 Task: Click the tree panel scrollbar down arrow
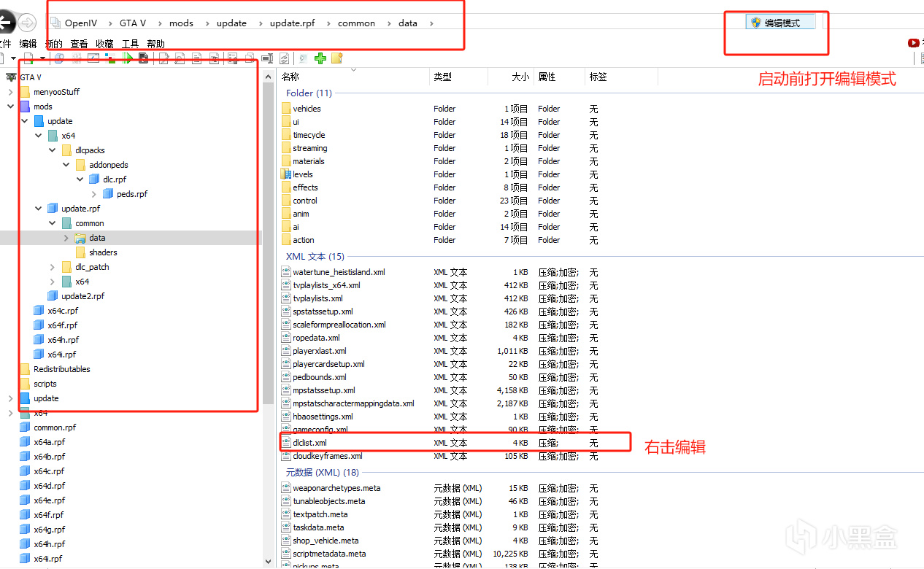(x=267, y=562)
